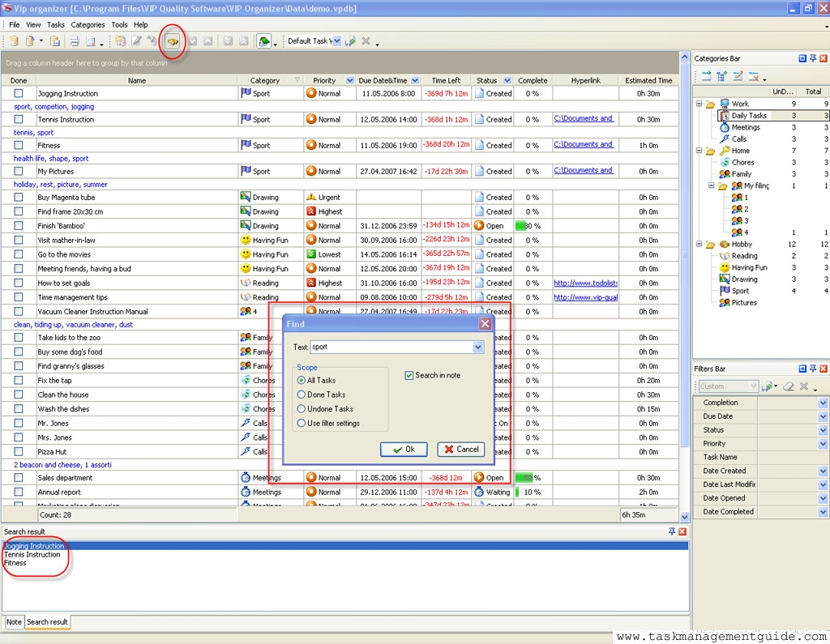Open the Find Text dropdown arrow
Image resolution: width=830 pixels, height=644 pixels.
point(478,348)
